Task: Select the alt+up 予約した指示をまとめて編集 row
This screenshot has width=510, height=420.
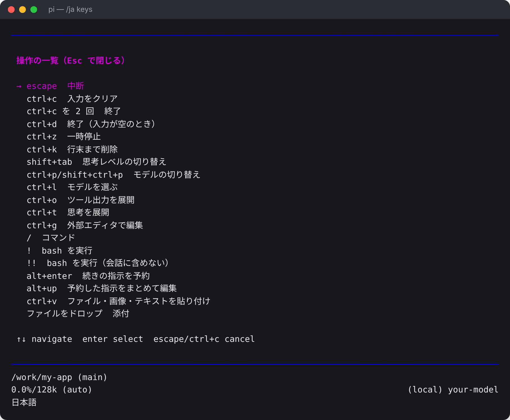Action: pyautogui.click(x=102, y=288)
